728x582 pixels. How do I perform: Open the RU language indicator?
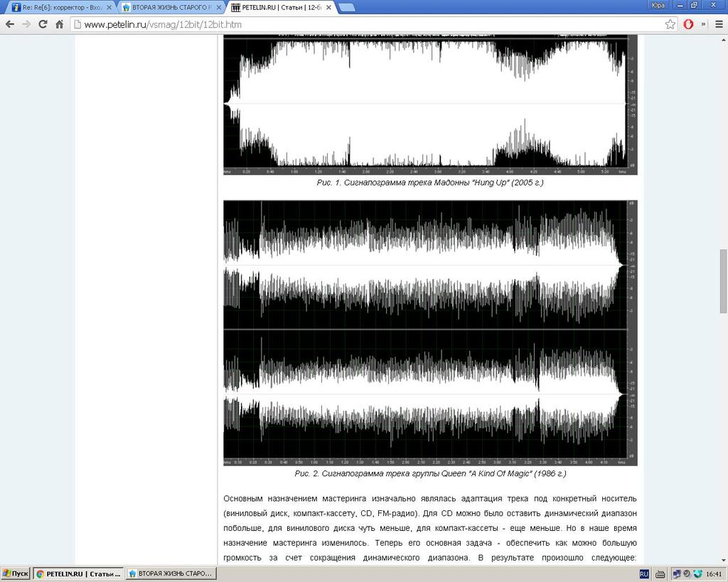pos(644,574)
